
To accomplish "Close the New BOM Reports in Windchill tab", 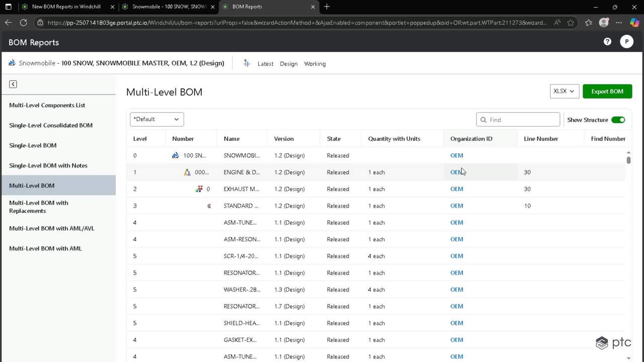I will (x=112, y=7).
